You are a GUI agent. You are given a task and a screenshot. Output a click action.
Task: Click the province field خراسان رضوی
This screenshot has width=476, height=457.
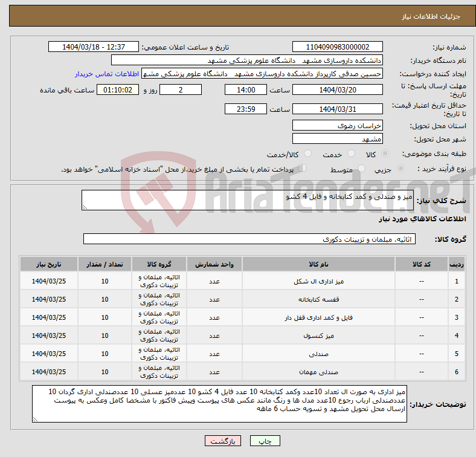click(337, 125)
